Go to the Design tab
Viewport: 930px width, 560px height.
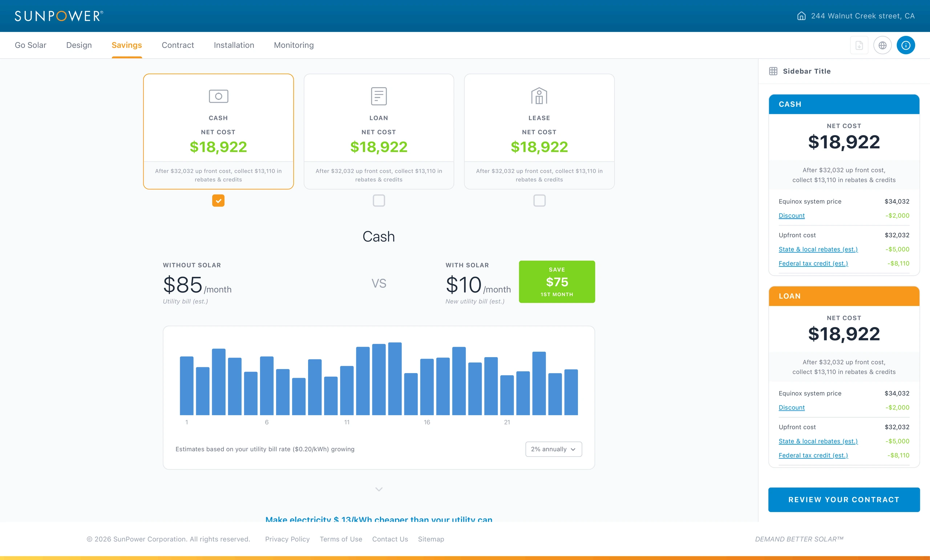click(x=79, y=45)
